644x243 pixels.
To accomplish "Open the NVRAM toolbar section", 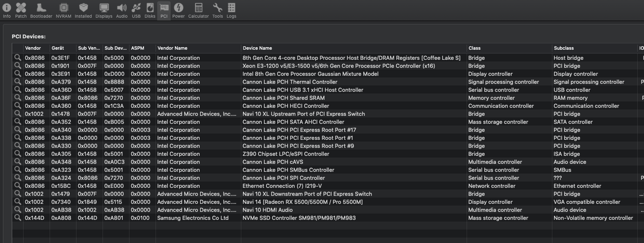I will (63, 10).
